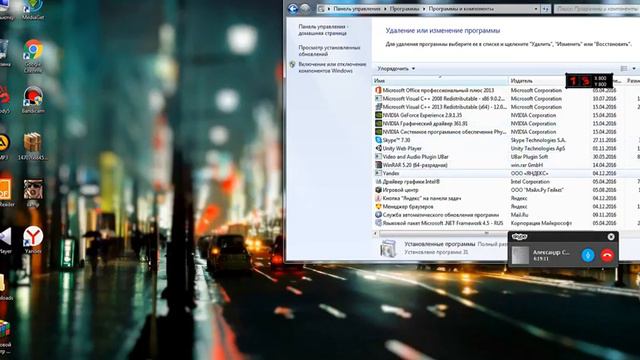
Task: Select NVIDIA Графический драйвер row icon
Action: tap(378, 123)
